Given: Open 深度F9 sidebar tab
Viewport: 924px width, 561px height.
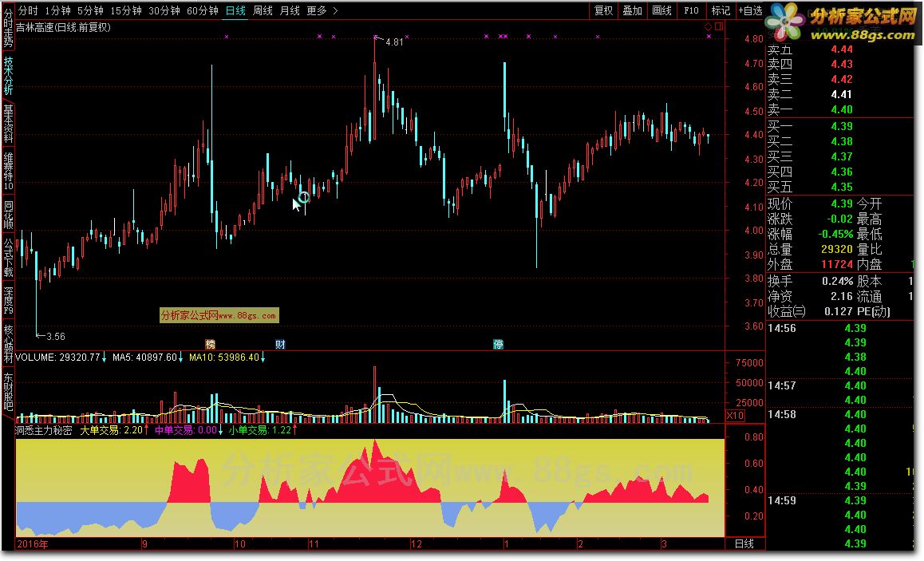Looking at the screenshot, I should tap(8, 301).
